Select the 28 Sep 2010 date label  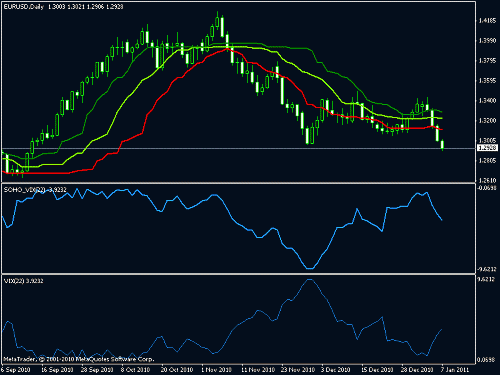97,370
